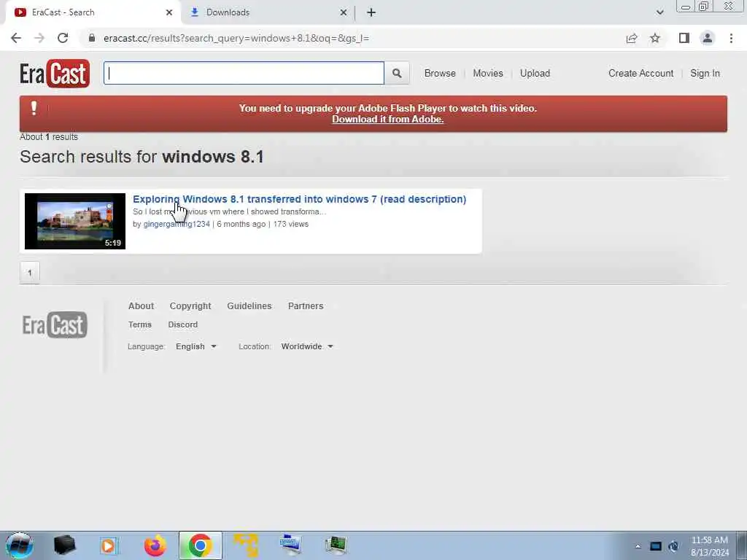Click Sign In

click(705, 74)
